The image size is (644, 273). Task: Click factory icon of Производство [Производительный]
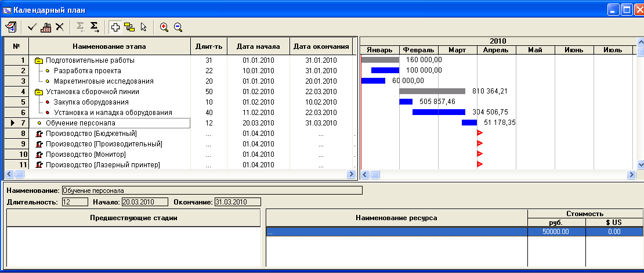tap(40, 144)
